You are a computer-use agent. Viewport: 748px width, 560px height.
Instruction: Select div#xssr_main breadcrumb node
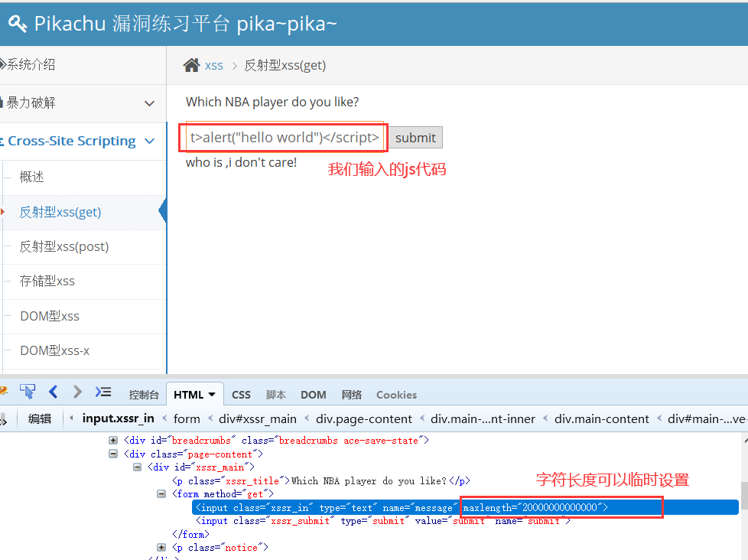pos(258,418)
